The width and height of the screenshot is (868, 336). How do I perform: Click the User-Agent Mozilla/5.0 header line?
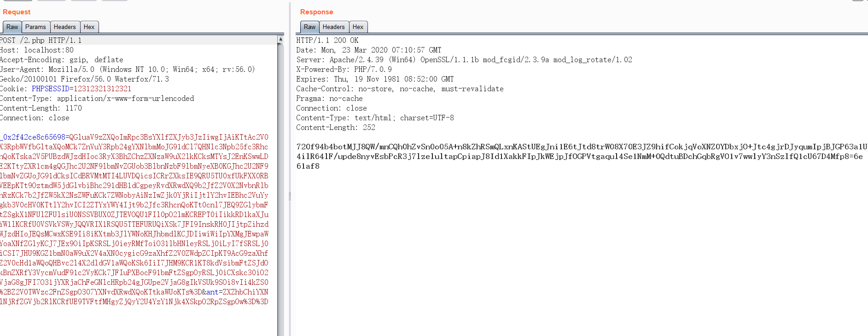pos(128,70)
